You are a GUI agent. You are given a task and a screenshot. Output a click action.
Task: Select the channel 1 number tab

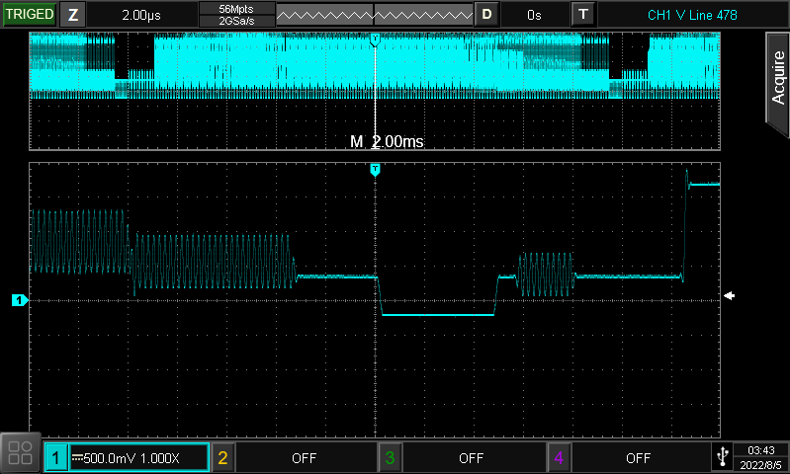click(x=57, y=458)
